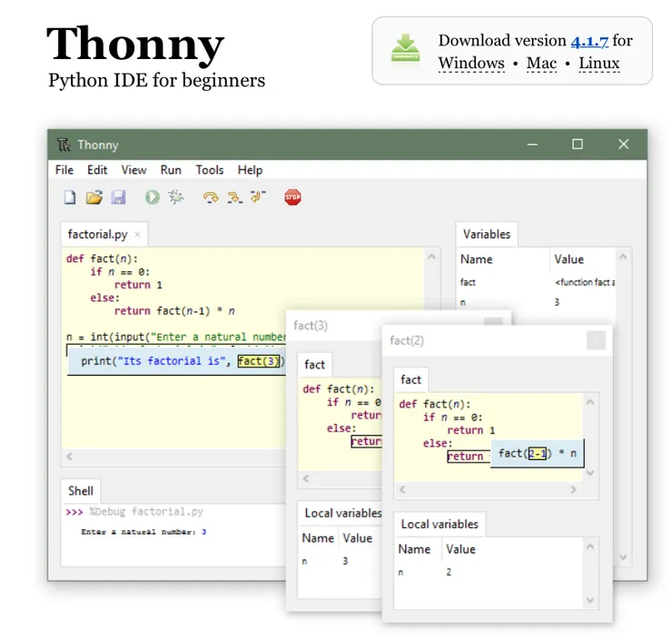Click the Step out debugger icon

pos(258,196)
